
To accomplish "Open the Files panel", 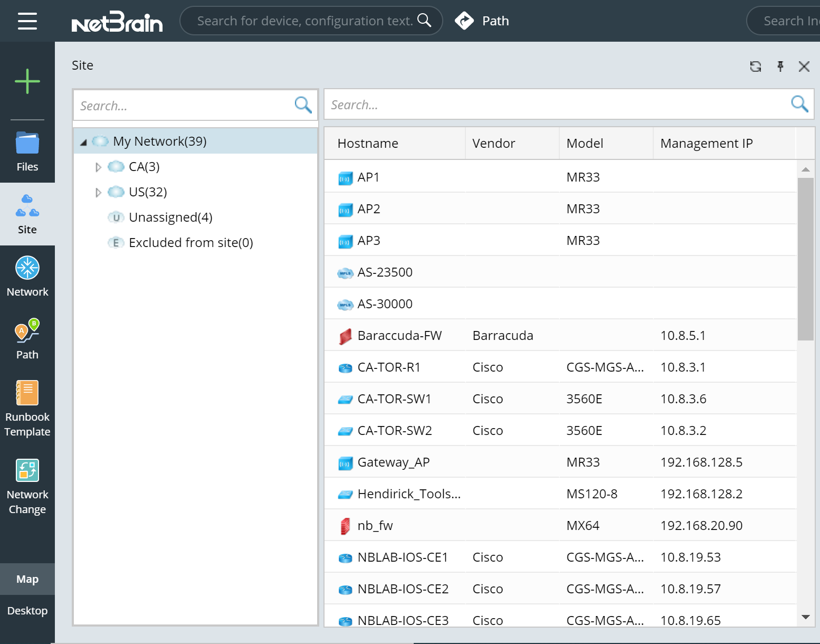I will pos(27,151).
